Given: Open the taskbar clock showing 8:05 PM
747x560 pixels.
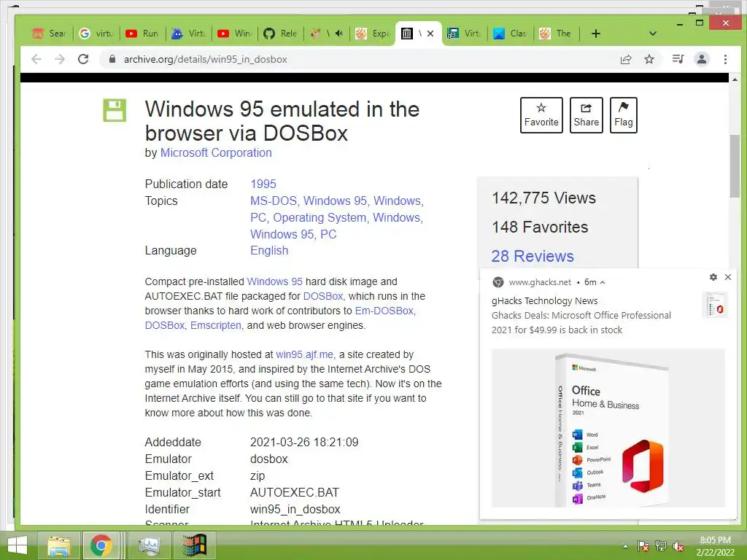Looking at the screenshot, I should (x=715, y=545).
